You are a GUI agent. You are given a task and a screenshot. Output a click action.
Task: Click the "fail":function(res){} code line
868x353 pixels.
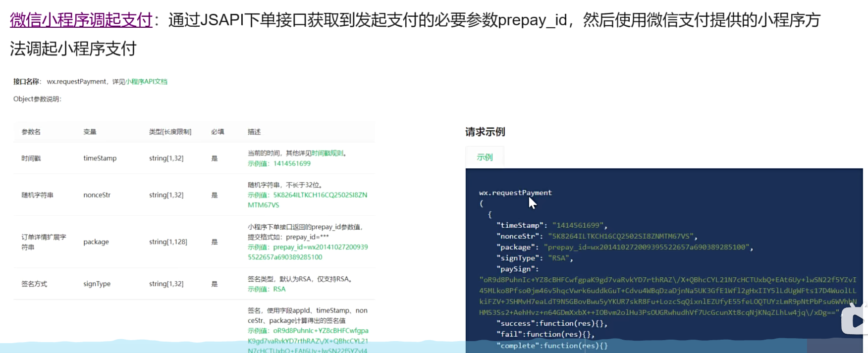tap(545, 334)
